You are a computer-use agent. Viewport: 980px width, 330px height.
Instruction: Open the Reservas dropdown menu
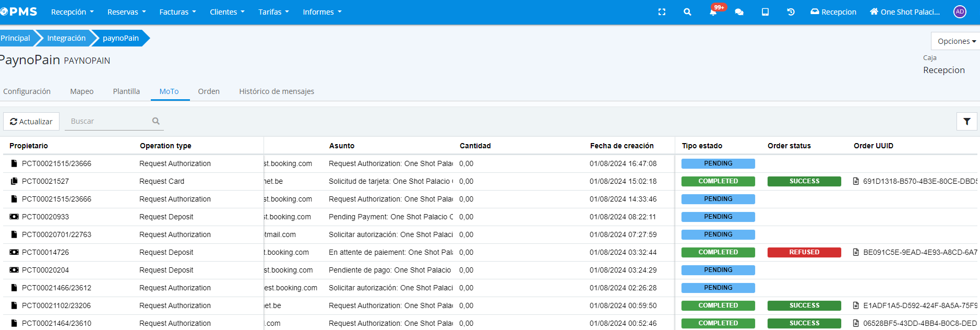point(126,12)
